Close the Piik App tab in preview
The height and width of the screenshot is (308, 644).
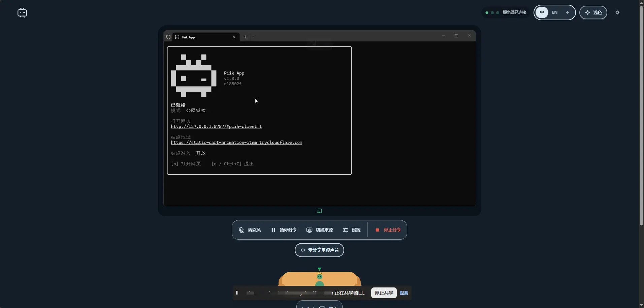pyautogui.click(x=234, y=37)
